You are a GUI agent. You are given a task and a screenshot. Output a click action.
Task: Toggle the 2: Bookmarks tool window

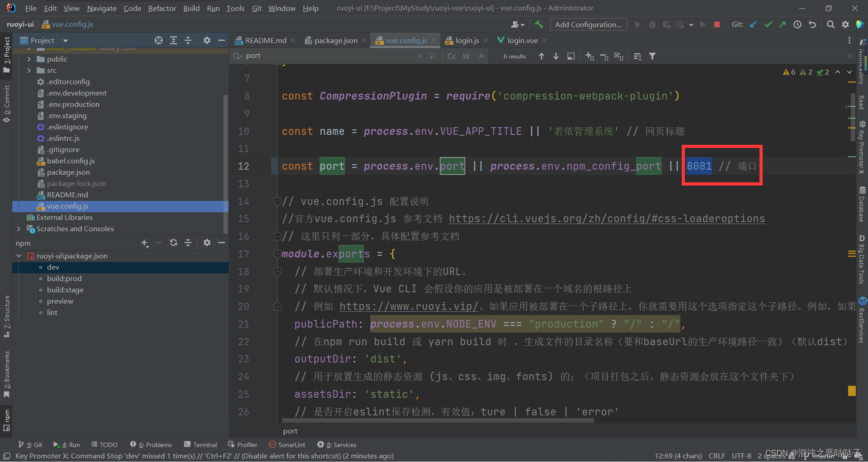coord(6,375)
